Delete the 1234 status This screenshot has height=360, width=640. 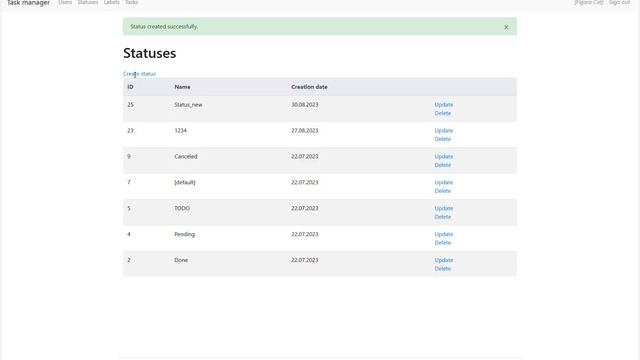(442, 139)
